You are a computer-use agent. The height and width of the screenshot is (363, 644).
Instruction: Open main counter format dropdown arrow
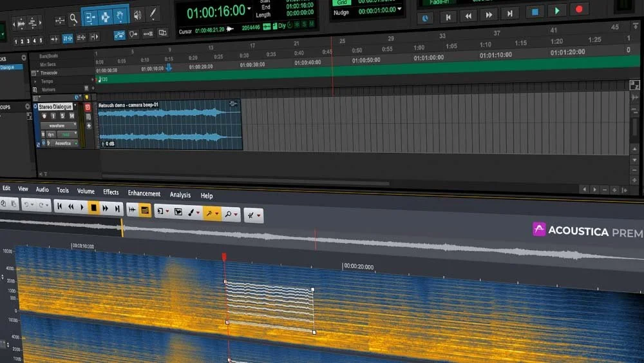[249, 8]
